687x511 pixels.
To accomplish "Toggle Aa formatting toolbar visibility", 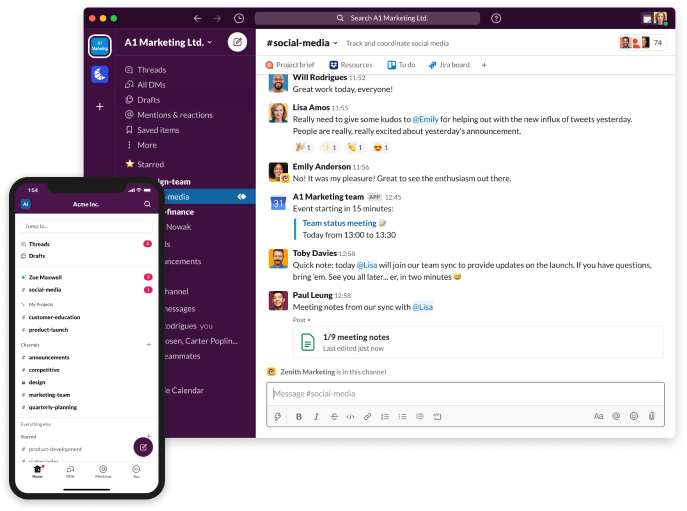I will (598, 416).
